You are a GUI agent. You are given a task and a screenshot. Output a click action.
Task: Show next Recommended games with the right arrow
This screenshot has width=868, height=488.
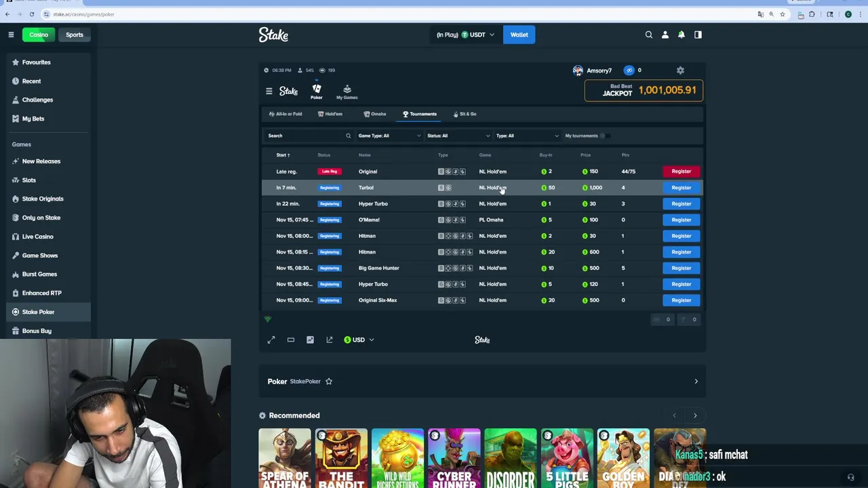[695, 415]
